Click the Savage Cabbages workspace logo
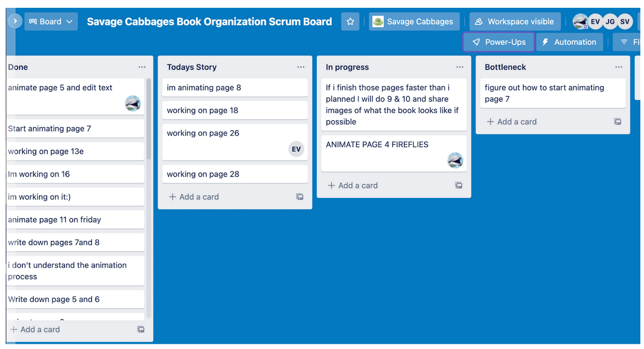This screenshot has width=644, height=349. tap(378, 21)
